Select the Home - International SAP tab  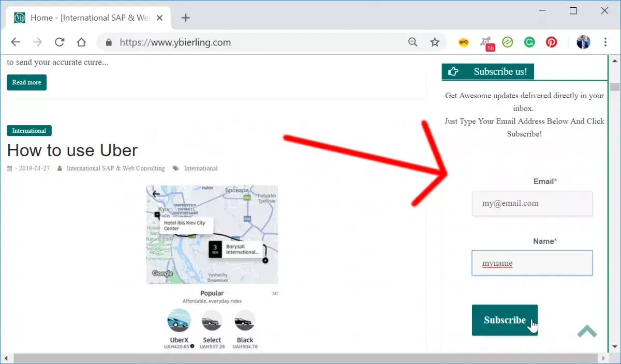click(x=89, y=18)
